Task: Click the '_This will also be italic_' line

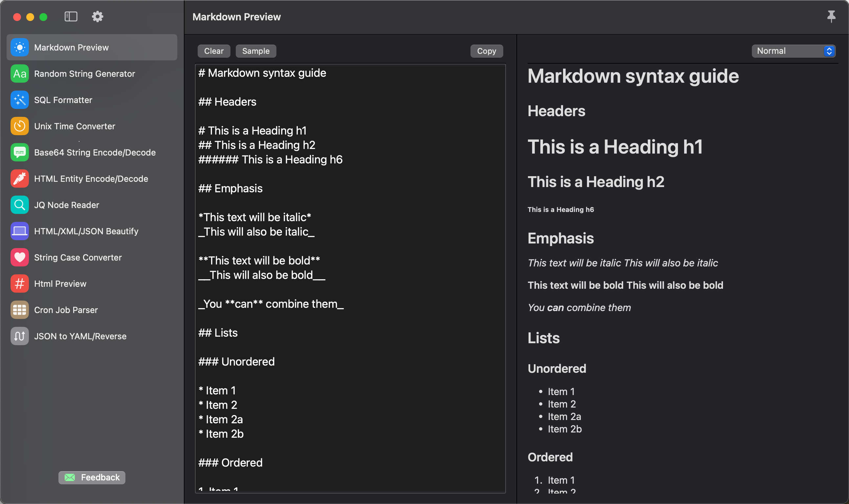Action: coord(256,232)
